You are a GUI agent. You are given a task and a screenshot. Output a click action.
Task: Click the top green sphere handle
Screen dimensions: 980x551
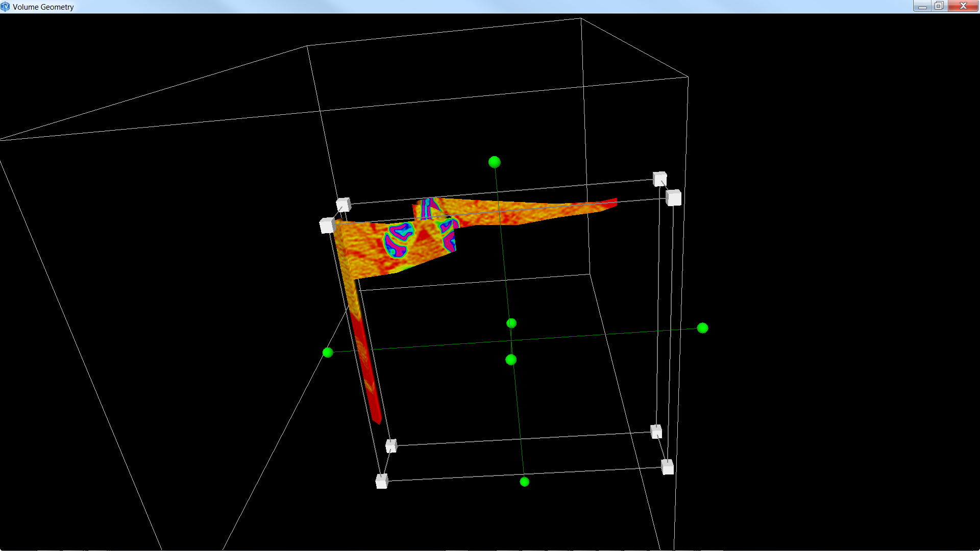[494, 162]
